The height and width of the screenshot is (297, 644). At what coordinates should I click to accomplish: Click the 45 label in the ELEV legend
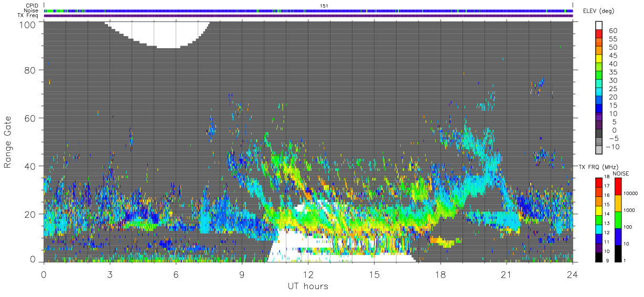613,56
